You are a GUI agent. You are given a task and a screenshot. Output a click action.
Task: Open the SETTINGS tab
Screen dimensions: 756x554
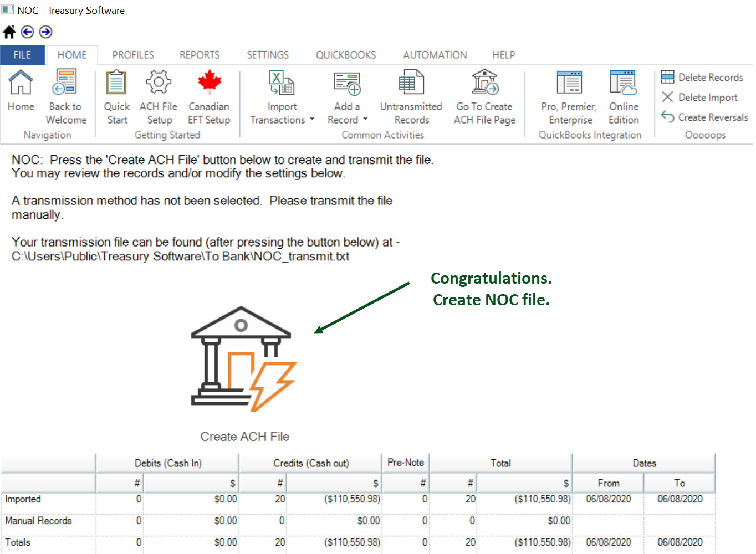[x=268, y=55]
